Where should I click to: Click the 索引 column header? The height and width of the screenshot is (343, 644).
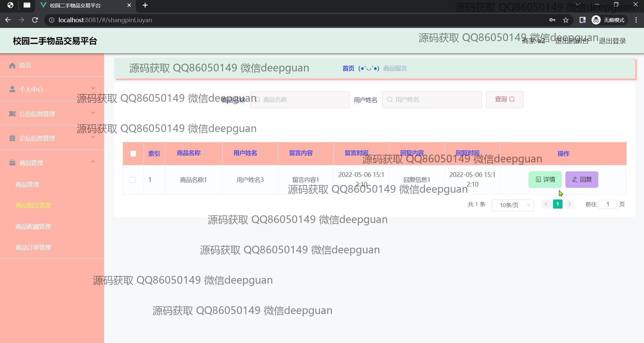[x=154, y=154]
